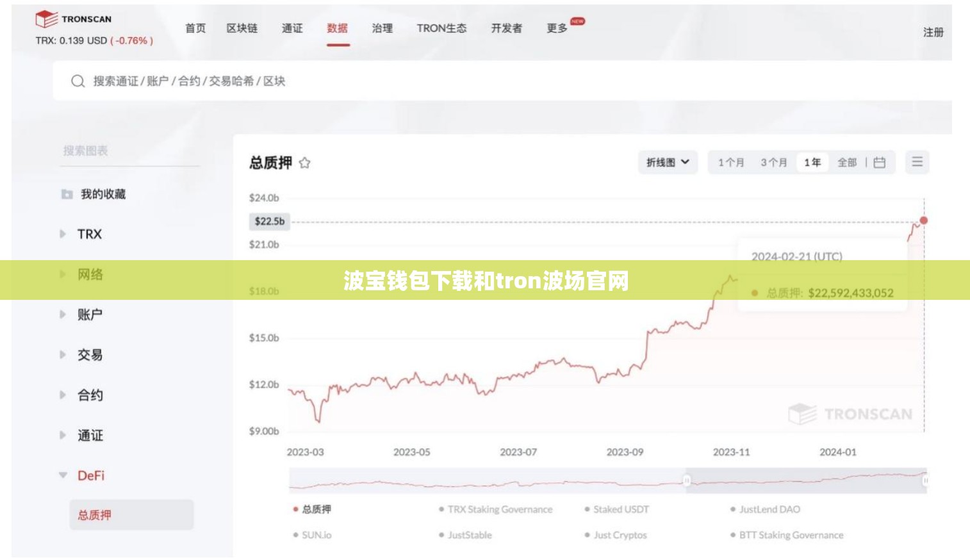
Task: Open the TRON生态 menu
Action: [x=441, y=28]
